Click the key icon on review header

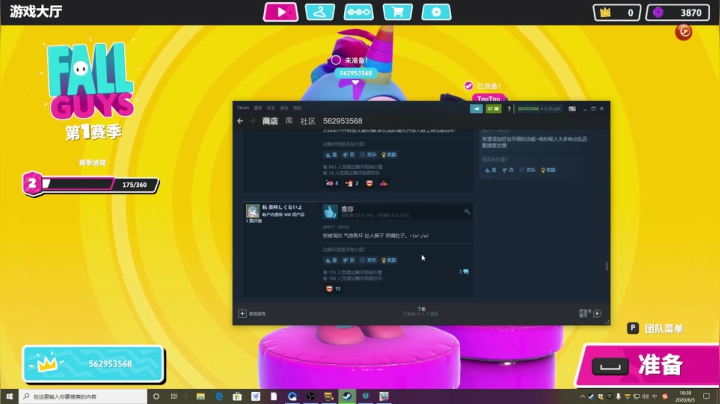click(467, 211)
